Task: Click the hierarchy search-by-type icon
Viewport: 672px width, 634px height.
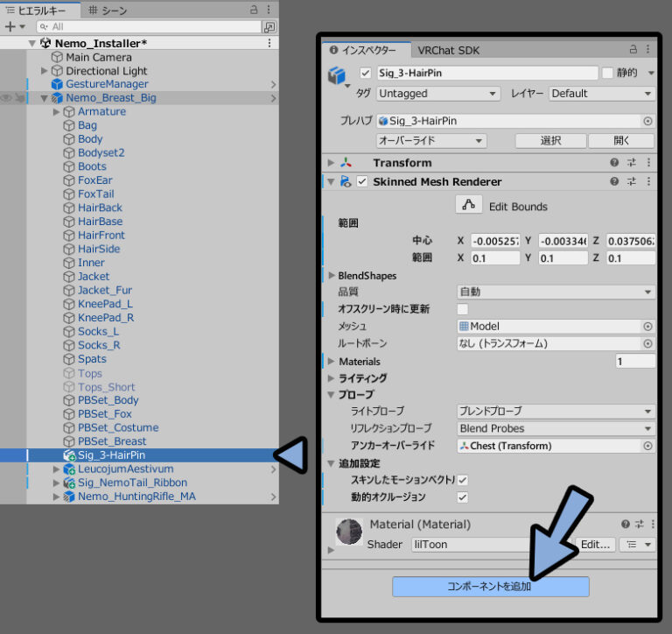Action: coord(269,27)
